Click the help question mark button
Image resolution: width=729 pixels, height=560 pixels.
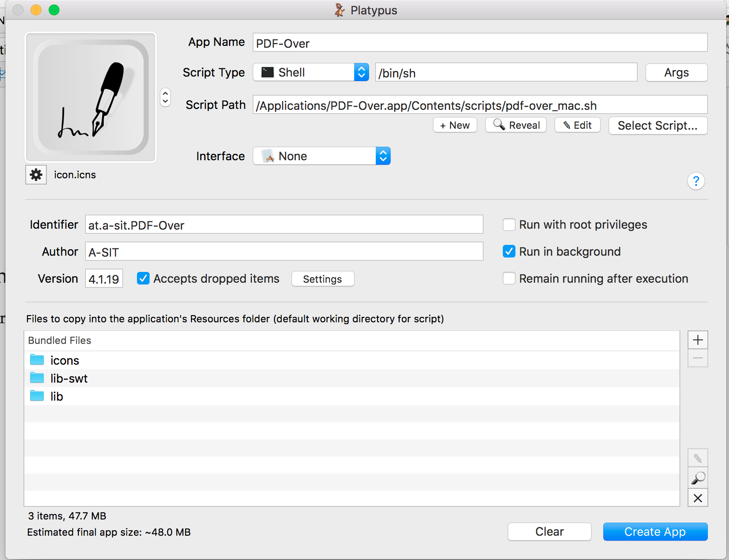click(696, 181)
